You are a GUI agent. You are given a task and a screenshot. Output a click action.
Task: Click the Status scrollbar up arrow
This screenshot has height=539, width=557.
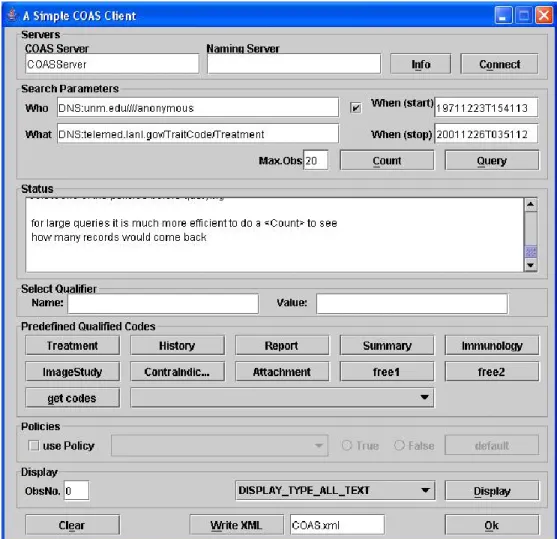(531, 204)
